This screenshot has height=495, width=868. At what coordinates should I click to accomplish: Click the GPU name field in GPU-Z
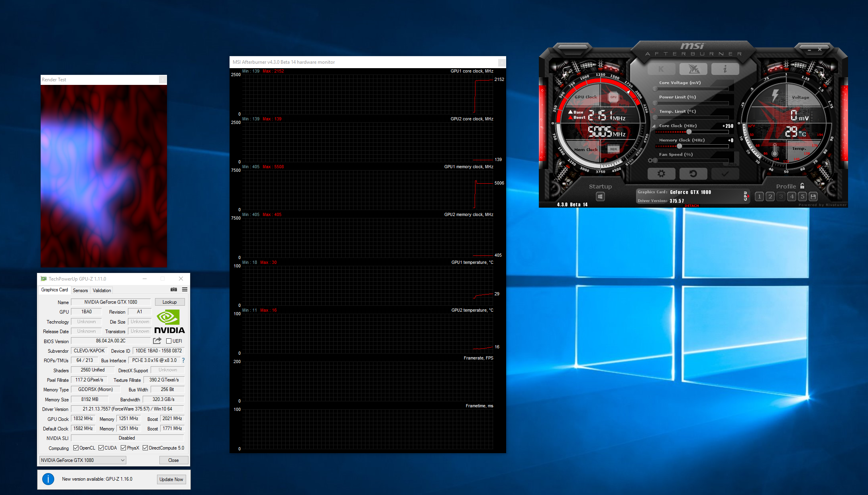[111, 302]
